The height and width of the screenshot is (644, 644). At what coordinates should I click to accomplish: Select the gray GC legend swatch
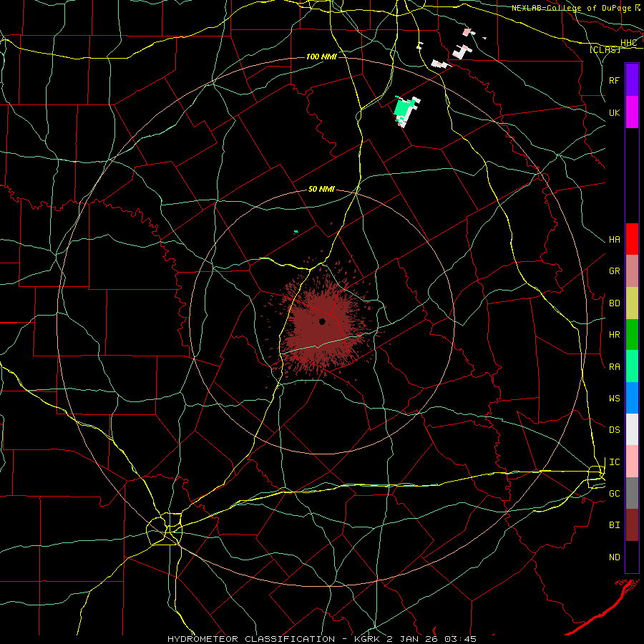point(632,493)
